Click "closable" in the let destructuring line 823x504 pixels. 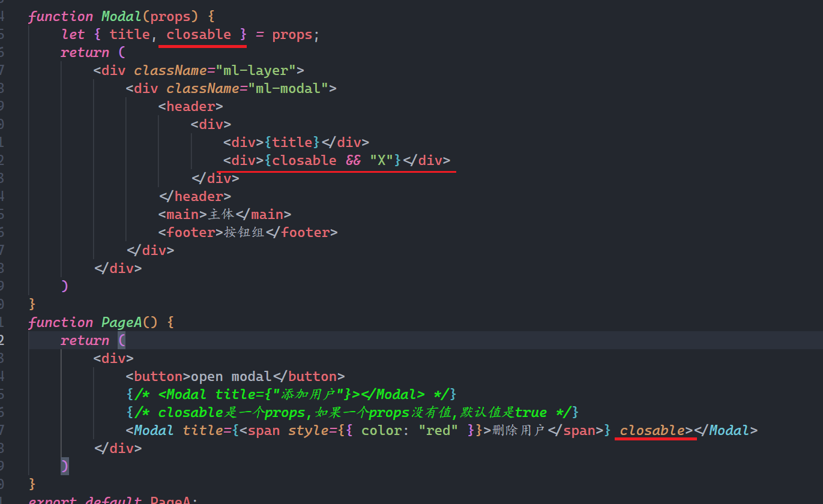point(199,34)
